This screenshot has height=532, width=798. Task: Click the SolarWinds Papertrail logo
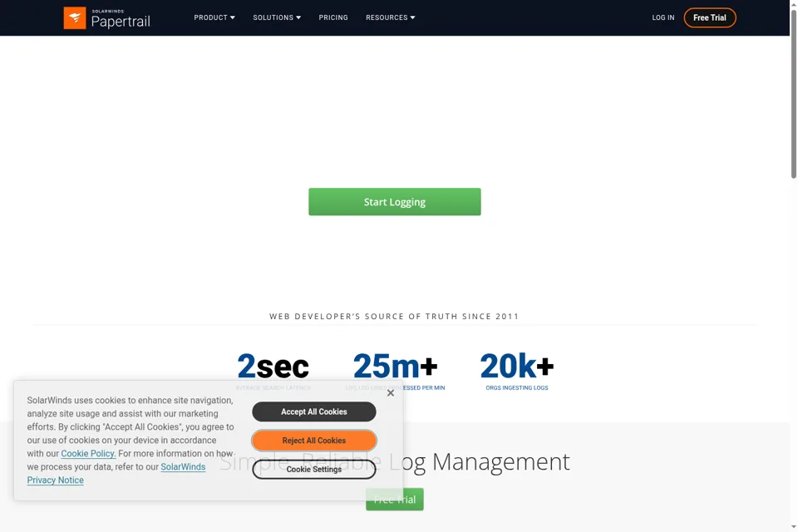pos(107,17)
